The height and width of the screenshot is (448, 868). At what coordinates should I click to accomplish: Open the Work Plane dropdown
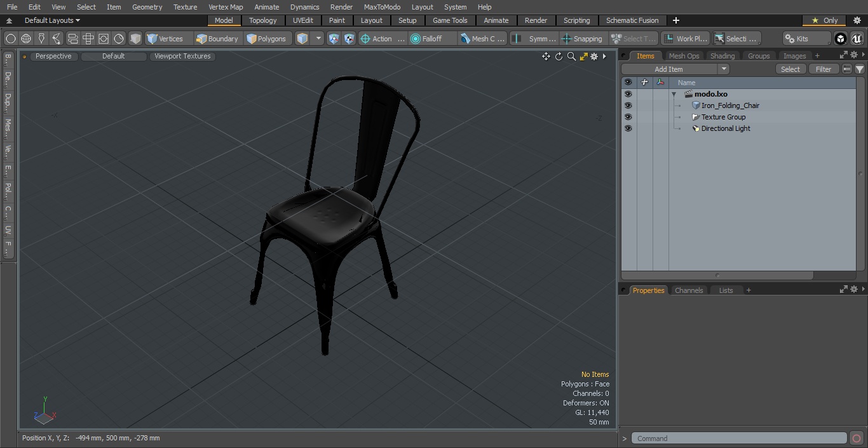pos(685,39)
